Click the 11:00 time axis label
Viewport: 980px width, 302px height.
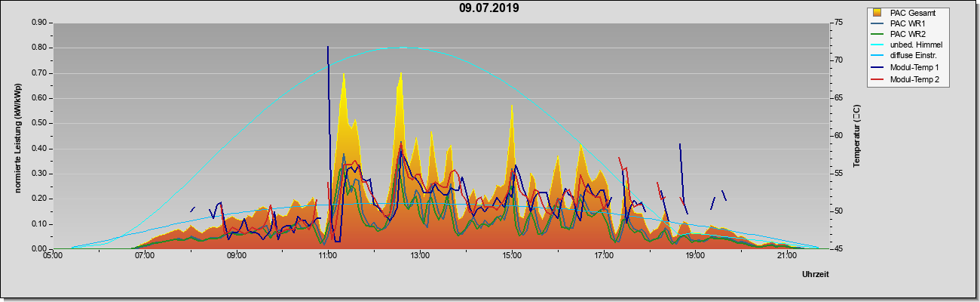328,257
